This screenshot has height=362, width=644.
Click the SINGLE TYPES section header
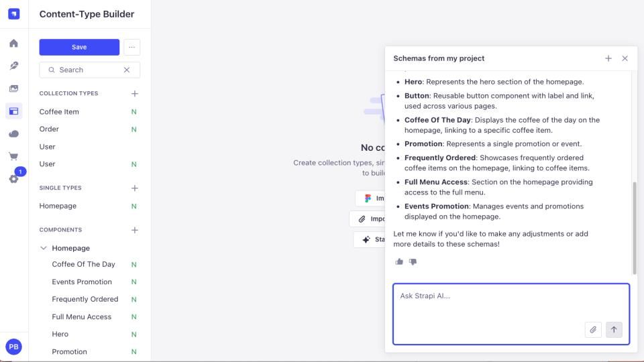click(60, 188)
